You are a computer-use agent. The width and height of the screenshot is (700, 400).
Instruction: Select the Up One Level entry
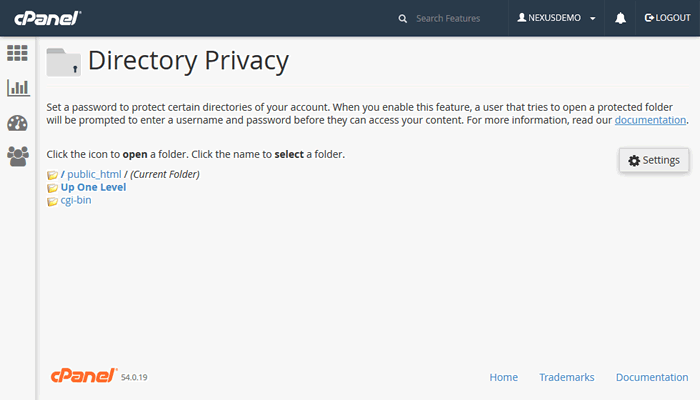point(93,187)
